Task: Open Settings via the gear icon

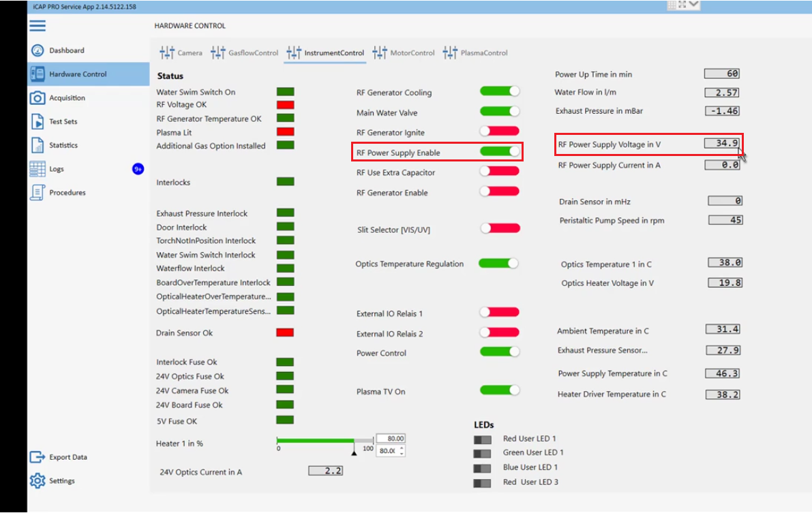Action: point(37,481)
